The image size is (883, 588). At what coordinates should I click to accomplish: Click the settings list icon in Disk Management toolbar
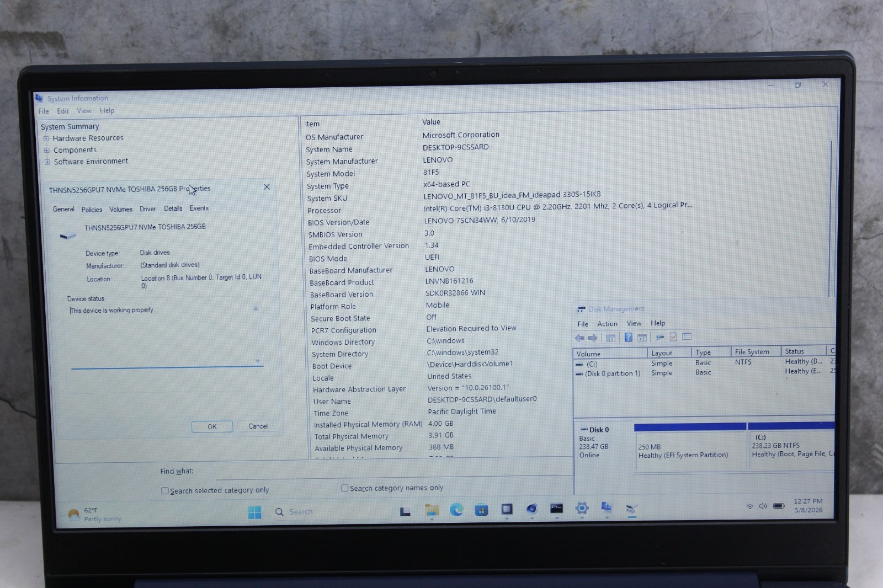coord(687,336)
